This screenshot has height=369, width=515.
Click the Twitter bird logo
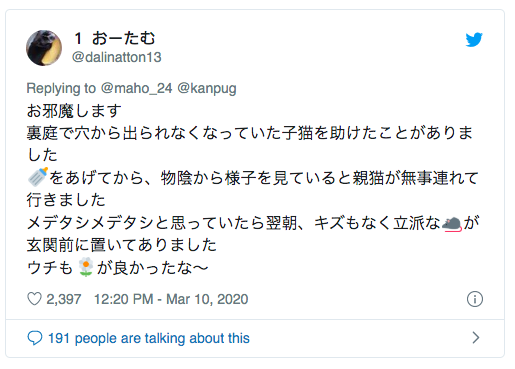point(474,40)
